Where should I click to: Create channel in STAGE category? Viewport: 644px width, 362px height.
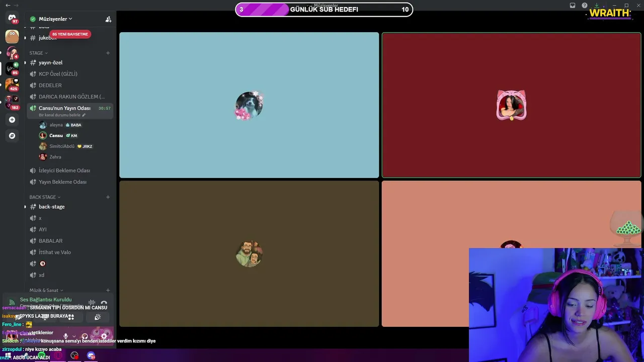click(x=108, y=53)
